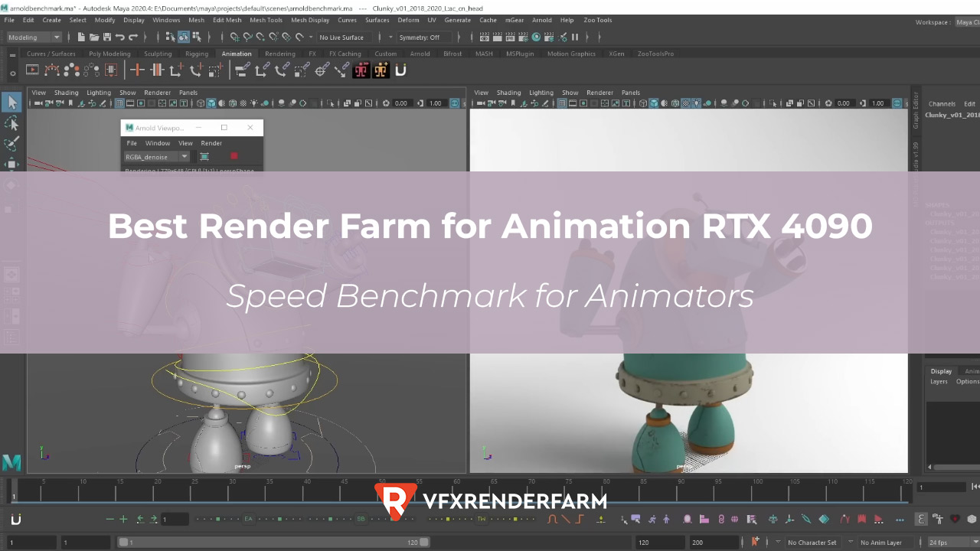980x551 pixels.
Task: Open the Shading menu of the left viewport panel
Action: [x=66, y=93]
